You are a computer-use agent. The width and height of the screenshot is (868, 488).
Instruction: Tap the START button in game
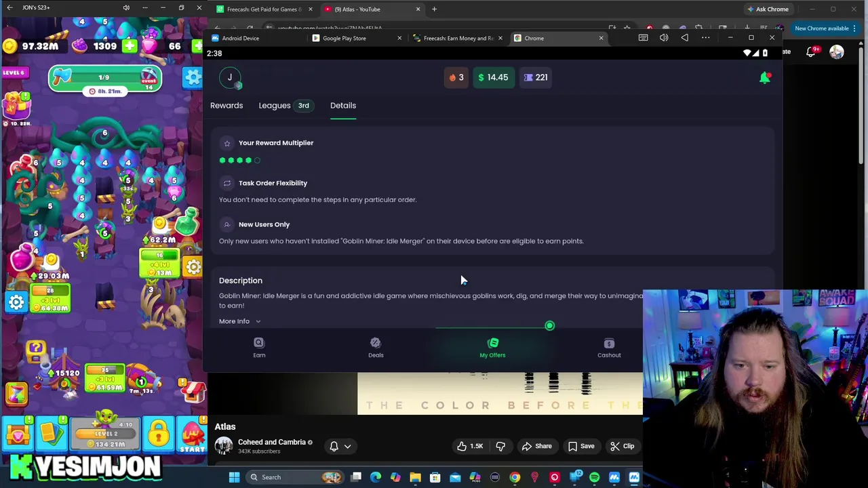pyautogui.click(x=192, y=436)
